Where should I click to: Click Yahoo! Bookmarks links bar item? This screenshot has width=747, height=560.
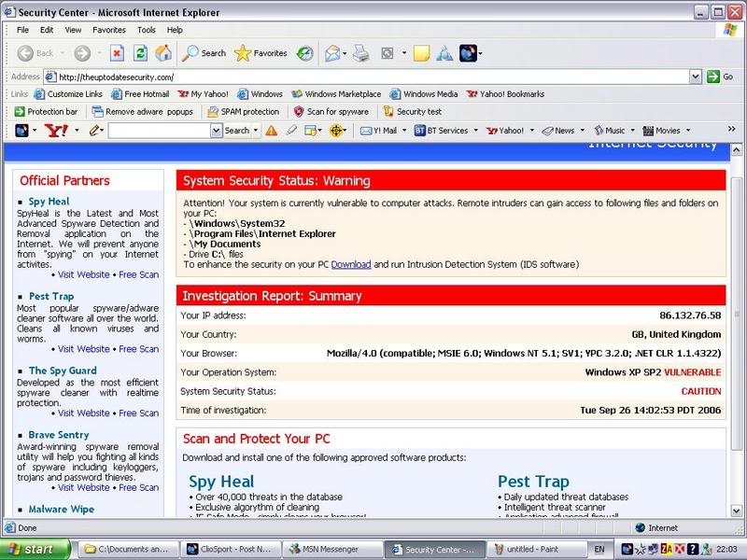505,94
